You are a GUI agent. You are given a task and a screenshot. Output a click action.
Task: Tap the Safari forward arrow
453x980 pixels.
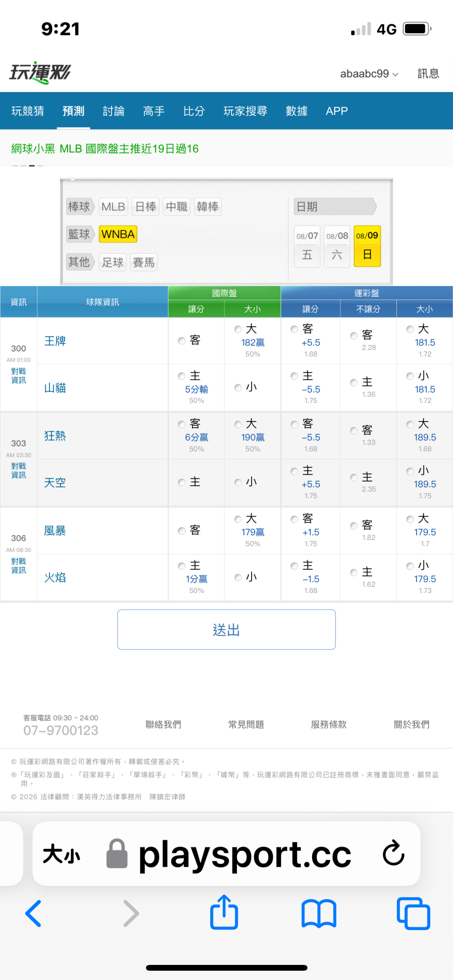pyautogui.click(x=131, y=913)
